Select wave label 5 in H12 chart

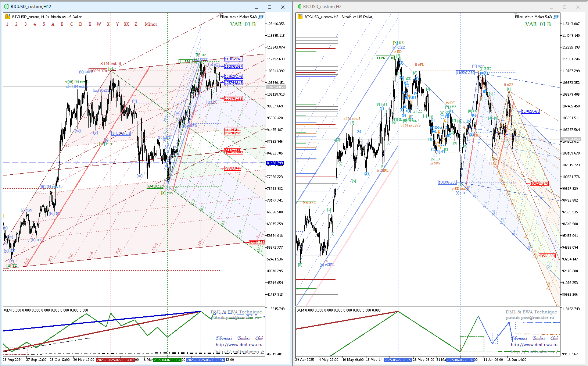tap(44, 24)
